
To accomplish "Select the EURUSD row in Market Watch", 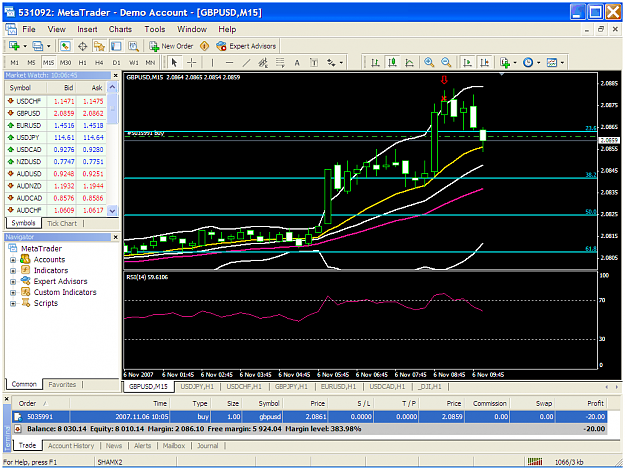I will pos(56,125).
